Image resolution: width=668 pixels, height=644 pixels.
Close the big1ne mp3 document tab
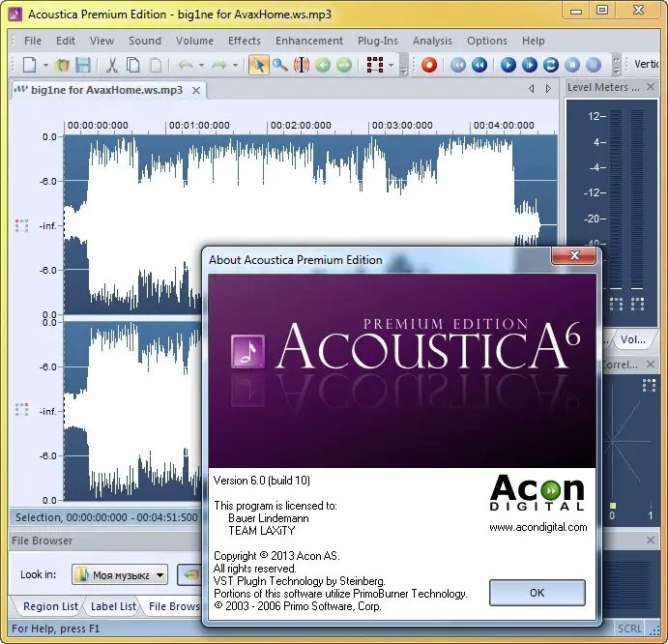196,90
